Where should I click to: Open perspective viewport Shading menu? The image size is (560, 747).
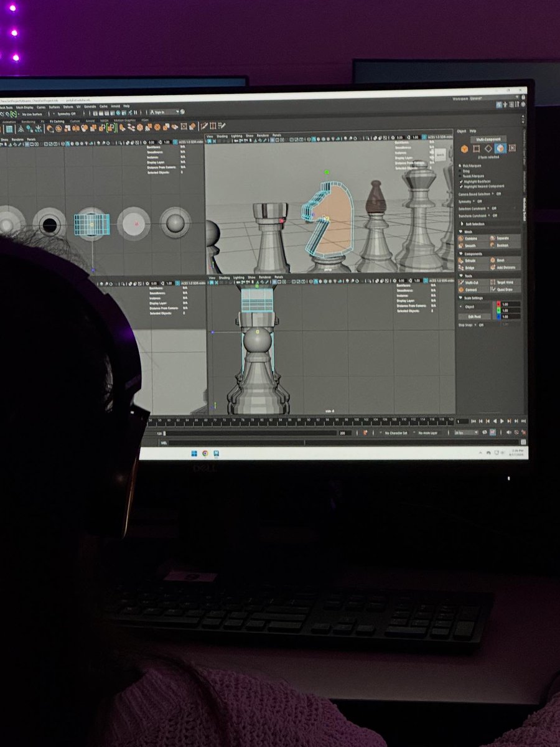[222, 136]
